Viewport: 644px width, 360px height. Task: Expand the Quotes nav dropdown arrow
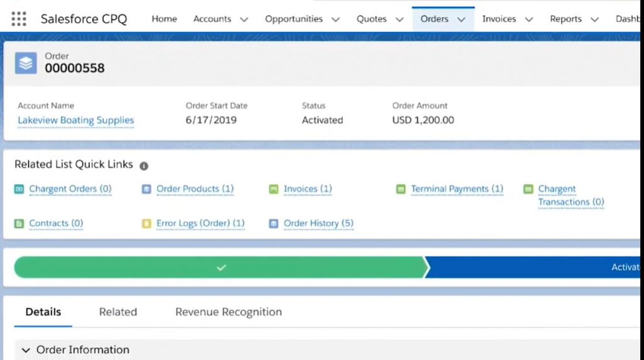(399, 19)
